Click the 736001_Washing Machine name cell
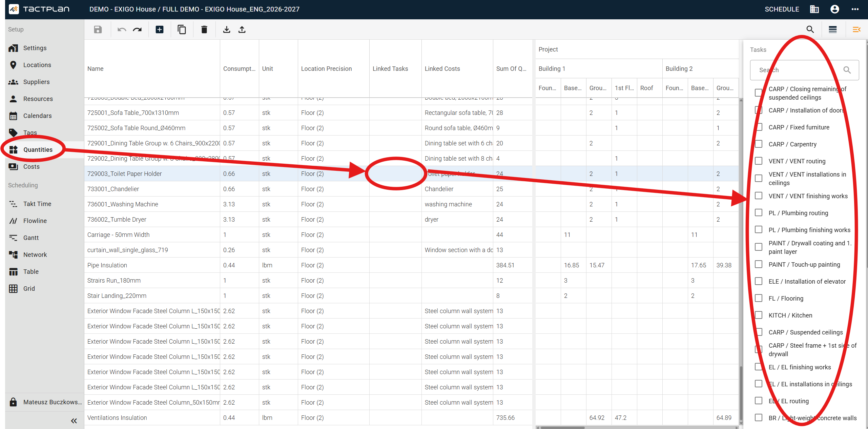868x429 pixels. pos(152,204)
